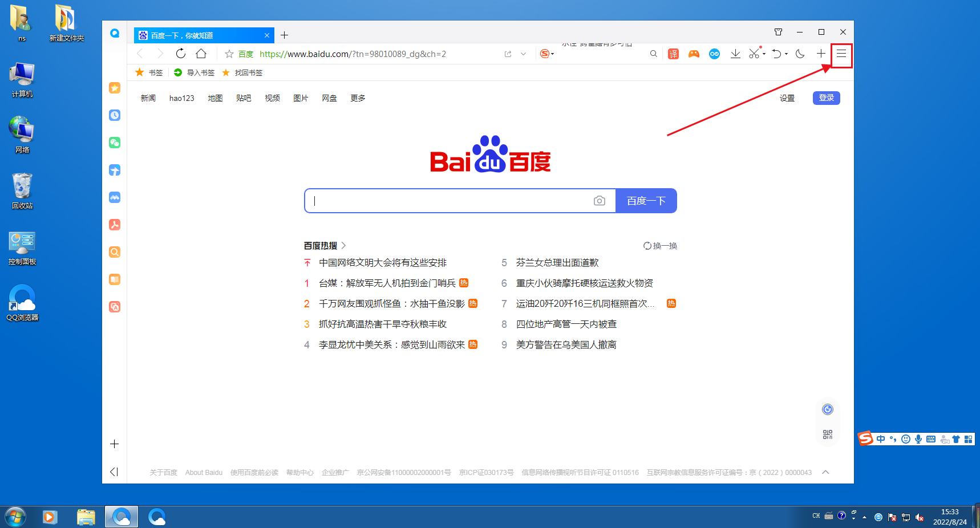Click the plus add-extension icon in toolbar

[821, 54]
